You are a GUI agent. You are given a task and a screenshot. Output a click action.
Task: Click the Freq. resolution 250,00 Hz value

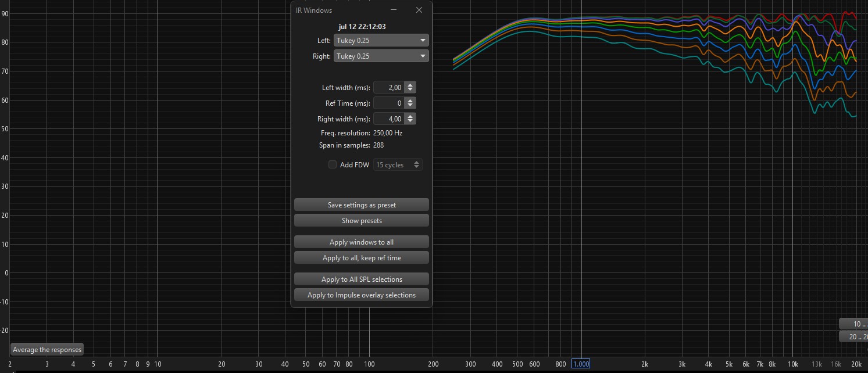point(388,133)
